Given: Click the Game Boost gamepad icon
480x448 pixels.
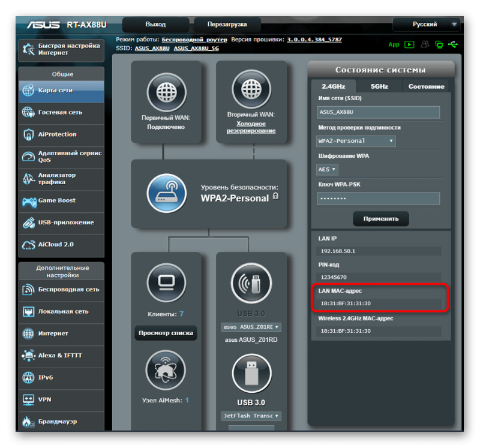Looking at the screenshot, I should click(29, 202).
